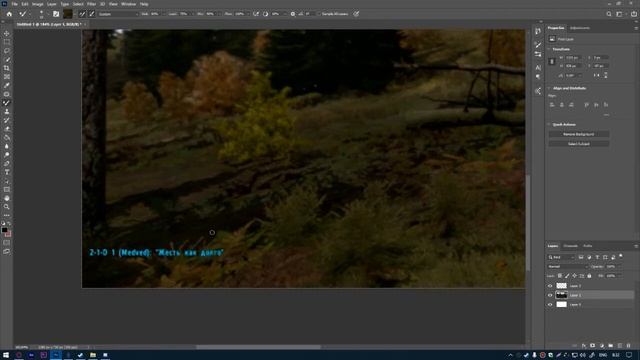
Task: Select Layer 2 thumbnail
Action: pos(562,286)
